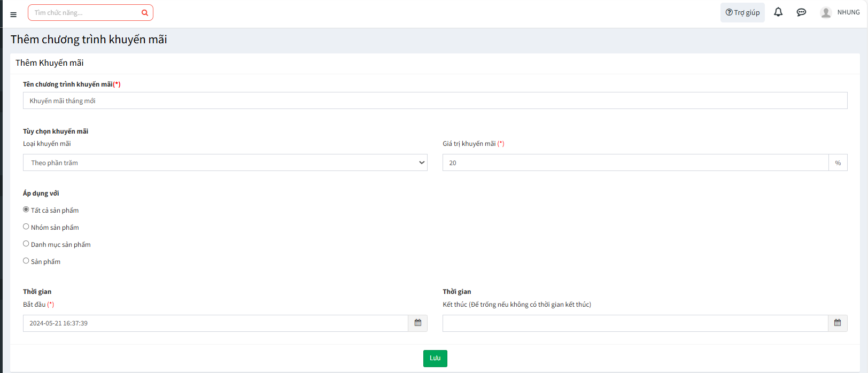Open start time calendar picker
Viewport: 868px width, 373px height.
418,323
